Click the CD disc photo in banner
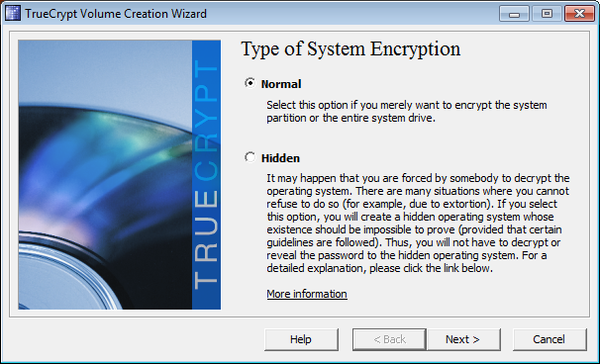600x364 pixels. [x=105, y=175]
